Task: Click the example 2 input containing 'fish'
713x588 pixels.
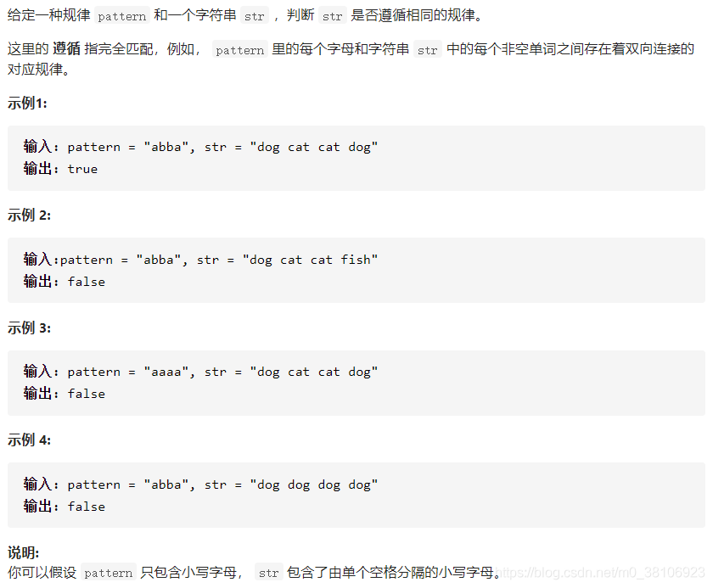Action: (200, 260)
